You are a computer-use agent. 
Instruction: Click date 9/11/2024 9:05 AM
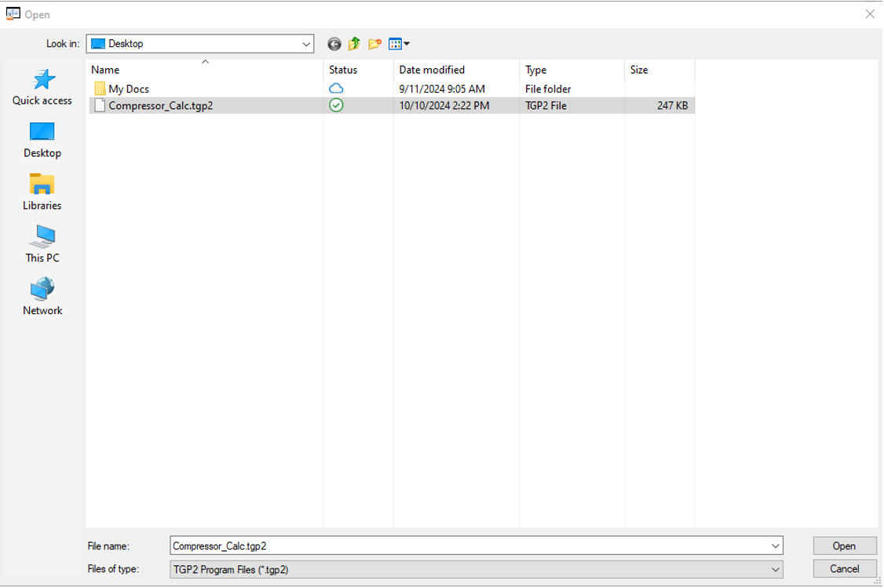[x=442, y=89]
